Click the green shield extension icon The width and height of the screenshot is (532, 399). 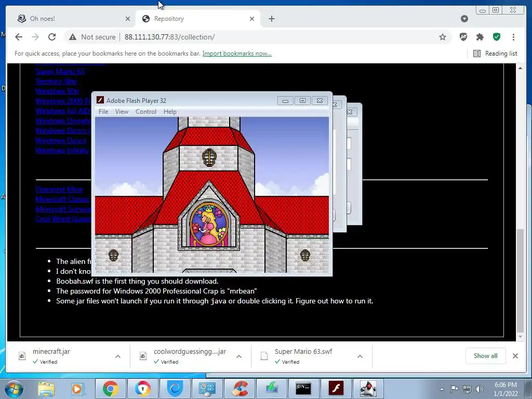point(497,37)
